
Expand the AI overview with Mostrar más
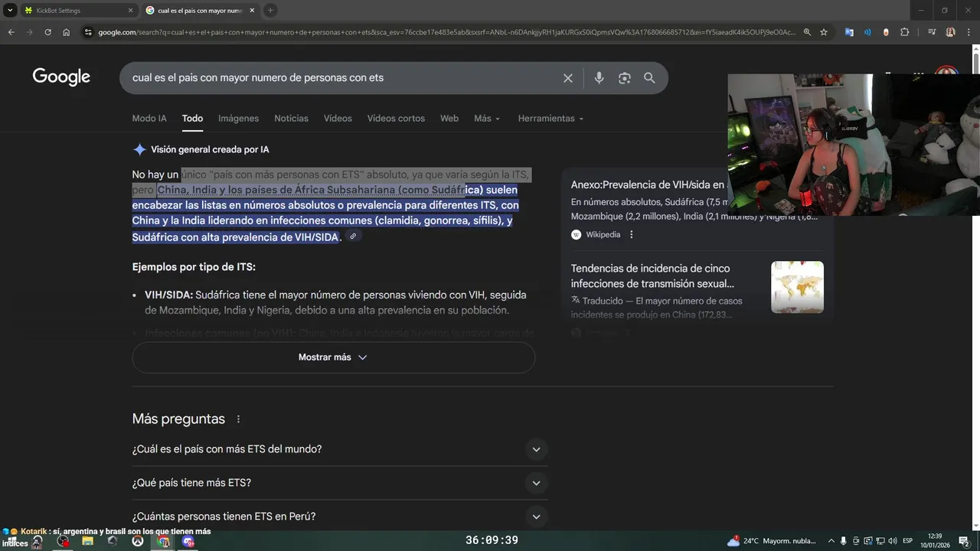[x=333, y=357]
